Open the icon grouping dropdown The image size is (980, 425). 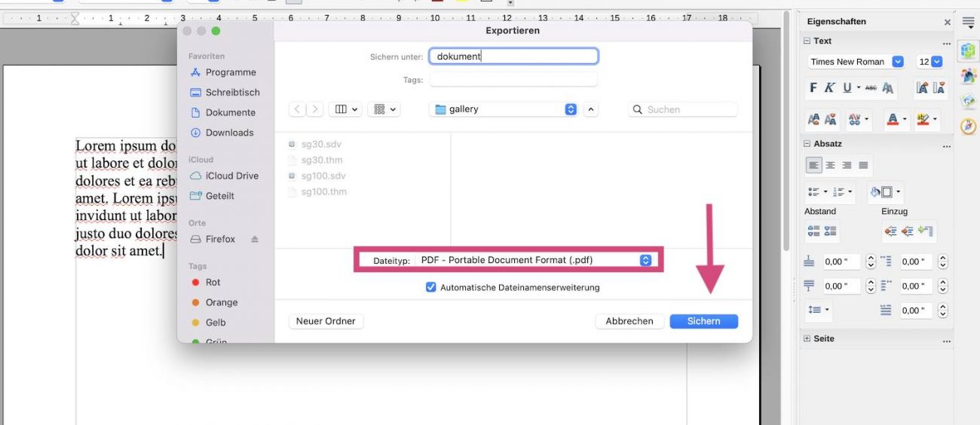384,109
